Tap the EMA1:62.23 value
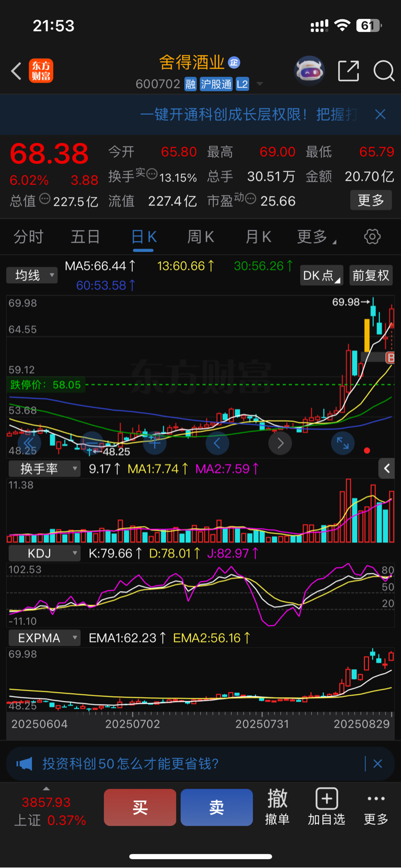401x868 pixels. coord(127,638)
